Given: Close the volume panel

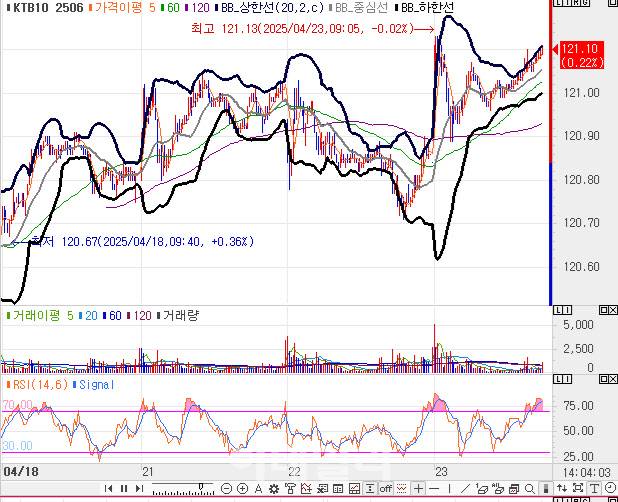Looking at the screenshot, I should (x=613, y=310).
